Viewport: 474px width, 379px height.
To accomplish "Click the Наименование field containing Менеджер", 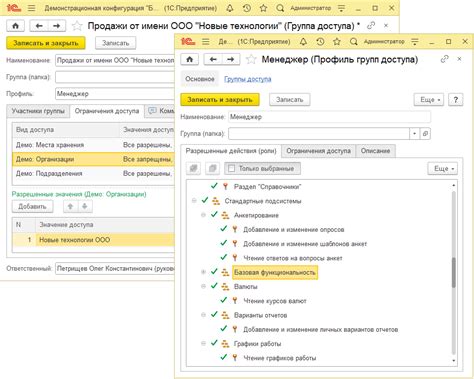I will [x=329, y=117].
